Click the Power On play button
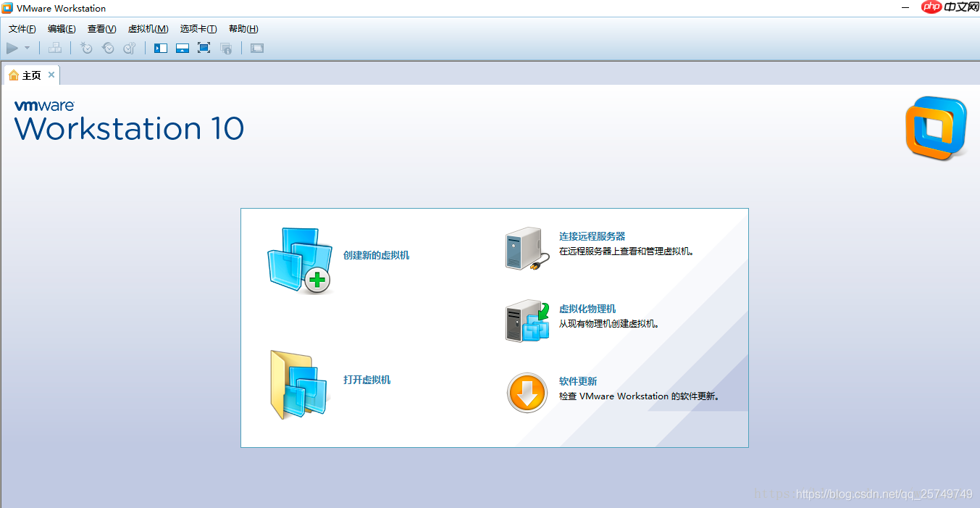Viewport: 980px width, 508px height. pos(12,48)
